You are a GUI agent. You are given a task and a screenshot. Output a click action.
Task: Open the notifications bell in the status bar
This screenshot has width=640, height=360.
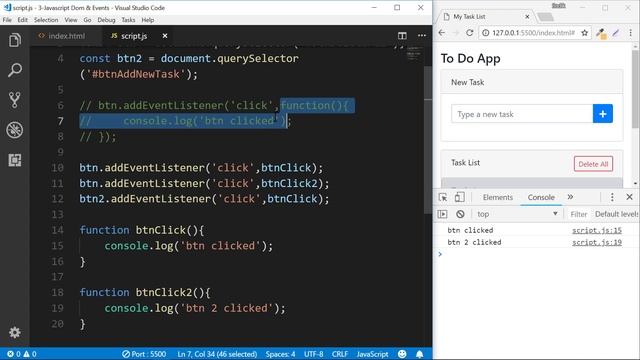click(420, 354)
